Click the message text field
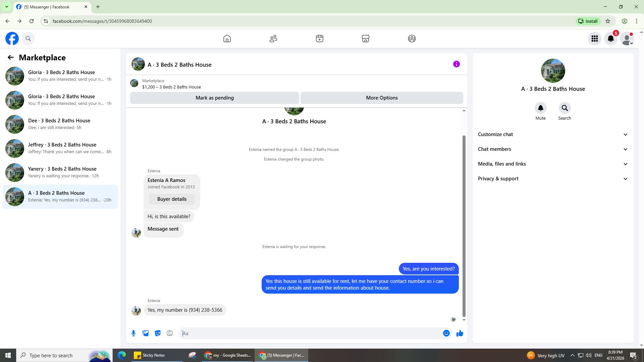The image size is (644, 362). 311,333
